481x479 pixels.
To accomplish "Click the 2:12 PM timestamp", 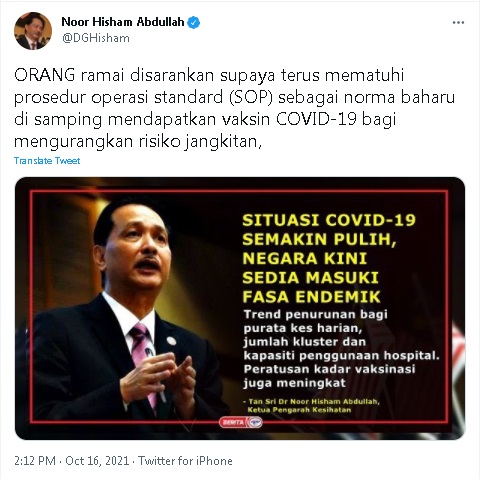I will click(x=35, y=461).
